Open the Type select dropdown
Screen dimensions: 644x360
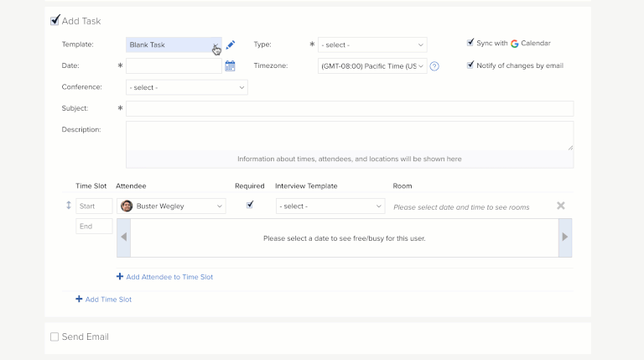(372, 44)
